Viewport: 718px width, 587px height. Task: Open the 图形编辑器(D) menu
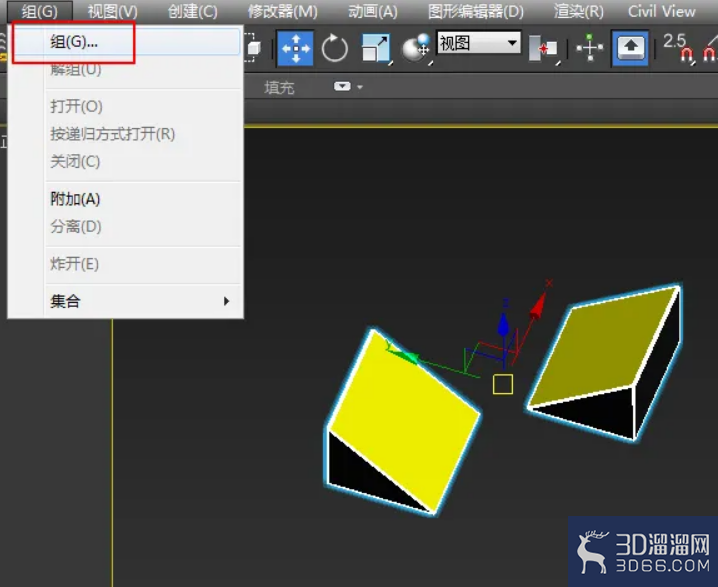coord(476,11)
